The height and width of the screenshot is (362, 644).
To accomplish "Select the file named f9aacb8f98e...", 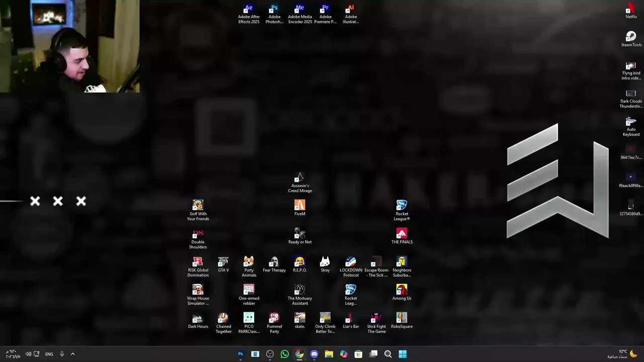I will point(631,180).
